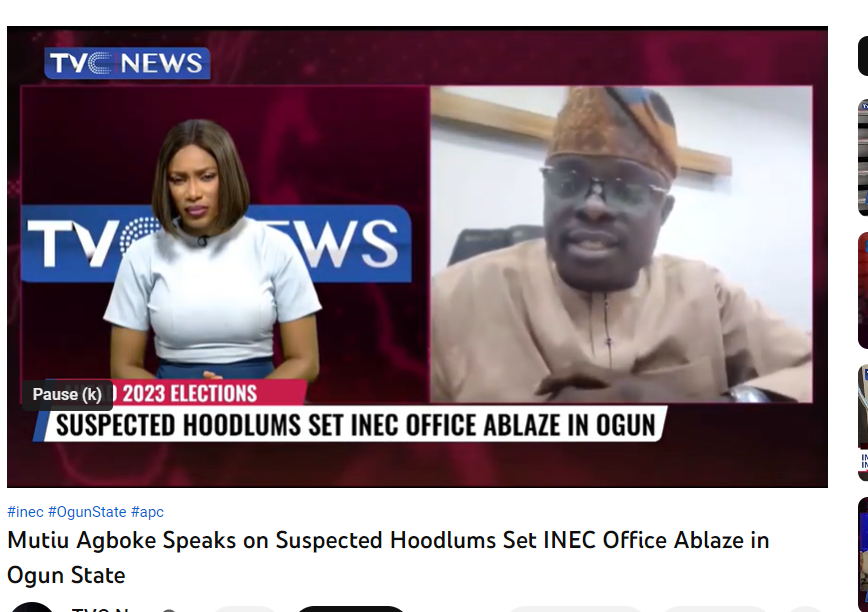
Task: Click the wide gray like/dislike pill button
Action: click(575, 609)
